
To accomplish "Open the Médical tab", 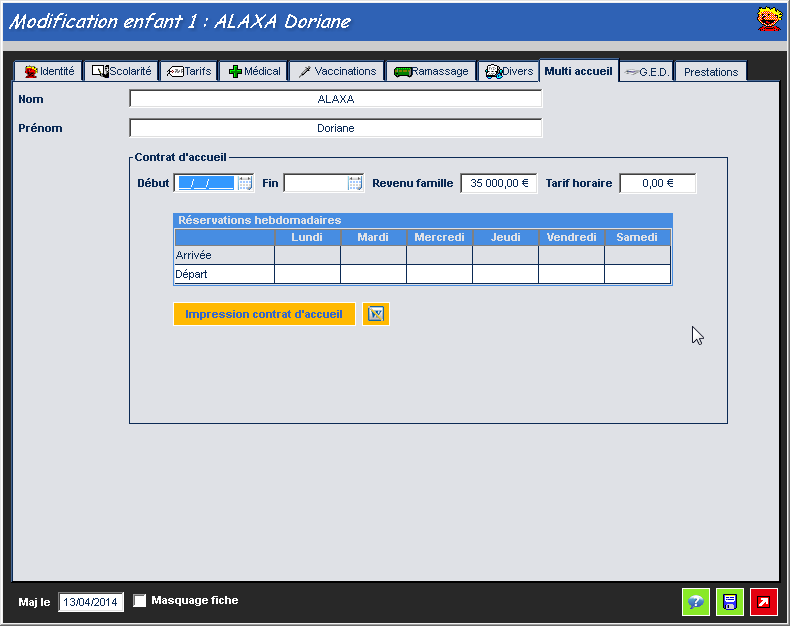I will pyautogui.click(x=254, y=71).
